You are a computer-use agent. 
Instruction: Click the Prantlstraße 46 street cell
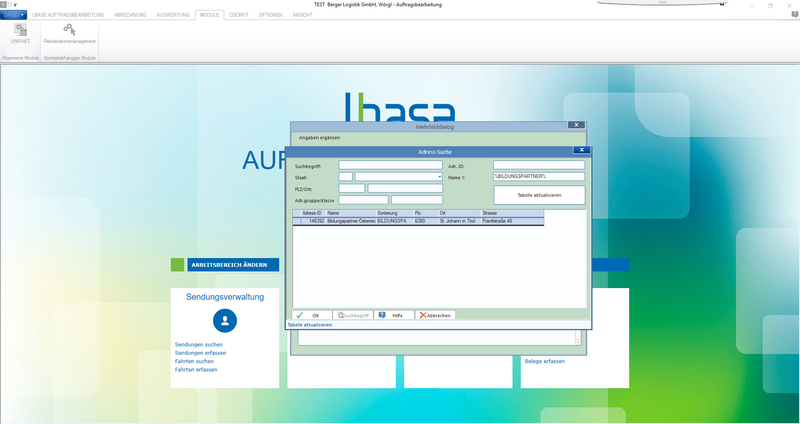(x=512, y=221)
